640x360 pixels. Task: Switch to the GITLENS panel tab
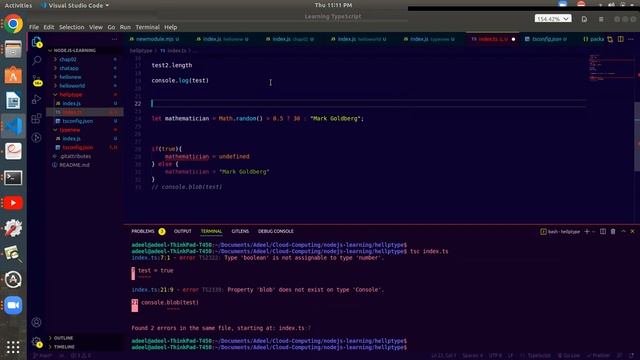[240, 231]
